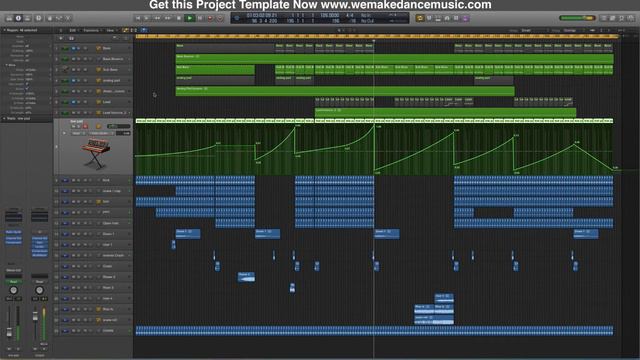This screenshot has width=640, height=360.
Task: Toggle the purple Metronome click button
Action: pyautogui.click(x=465, y=18)
